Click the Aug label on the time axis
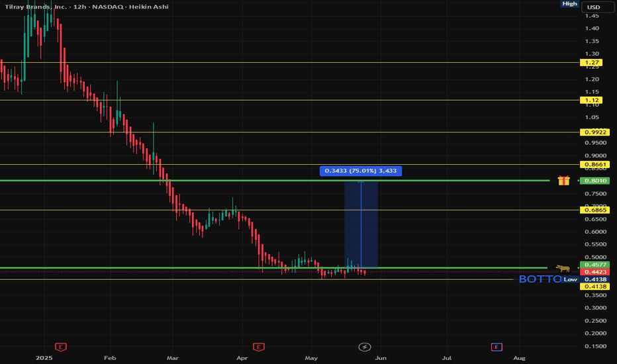The width and height of the screenshot is (617, 364). click(520, 358)
